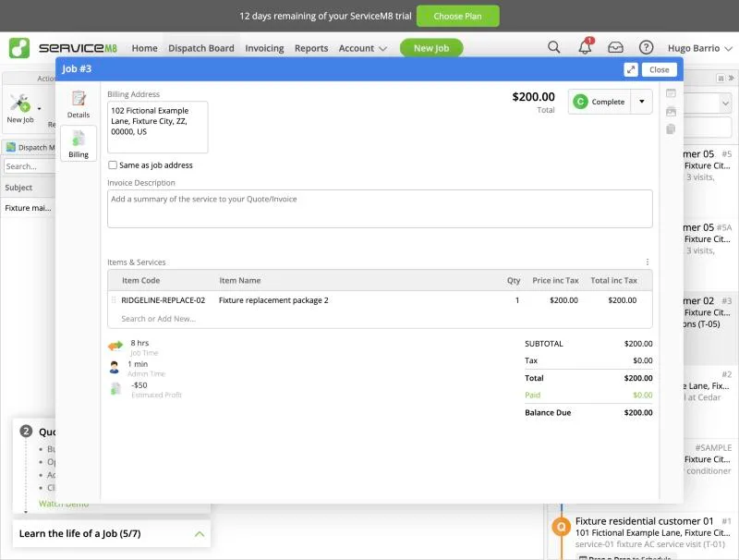Viewport: 739px width, 560px height.
Task: Click the Watch Demo link
Action: 64,504
